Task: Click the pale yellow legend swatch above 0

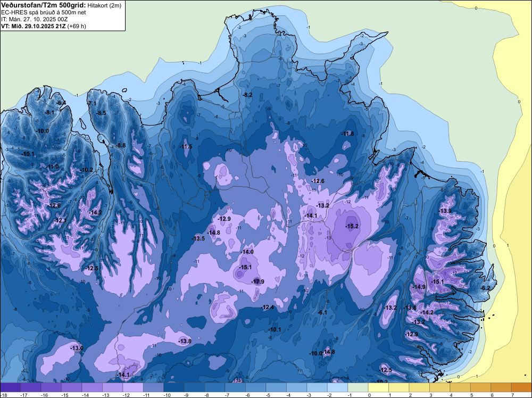Action: 378,387
